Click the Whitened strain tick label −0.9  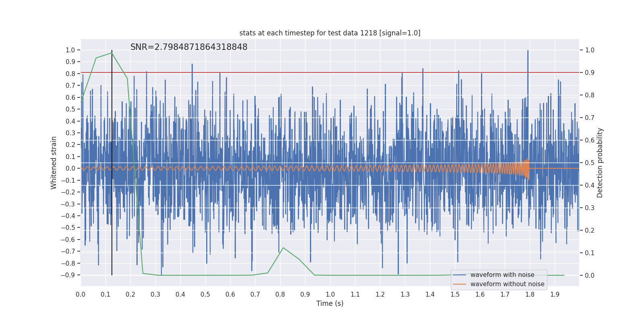coord(68,275)
